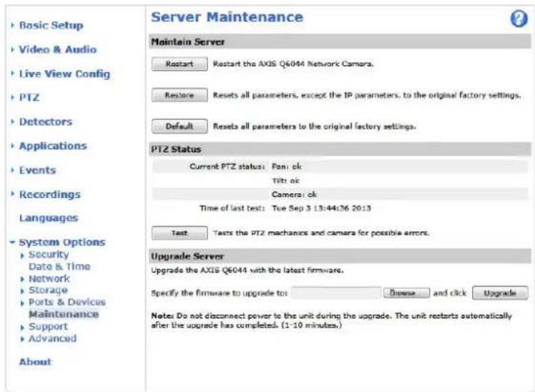Image resolution: width=535 pixels, height=392 pixels.
Task: Click the Restore button
Action: (180, 95)
